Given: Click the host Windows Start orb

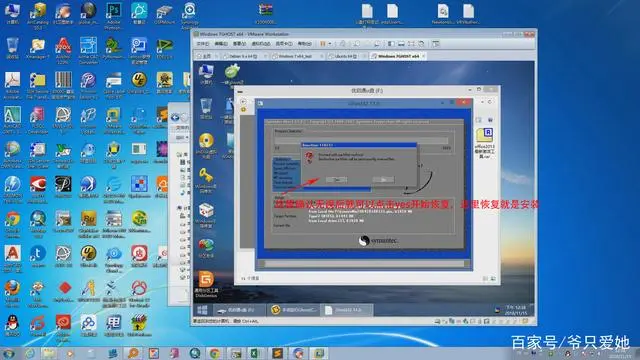Looking at the screenshot, I should pyautogui.click(x=8, y=353).
